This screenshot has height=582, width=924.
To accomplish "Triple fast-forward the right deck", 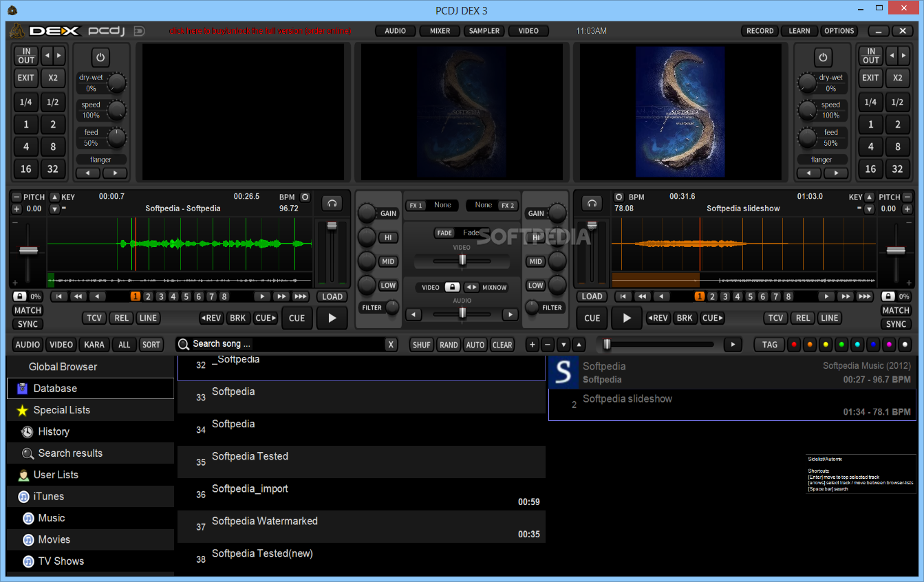I will tap(865, 297).
